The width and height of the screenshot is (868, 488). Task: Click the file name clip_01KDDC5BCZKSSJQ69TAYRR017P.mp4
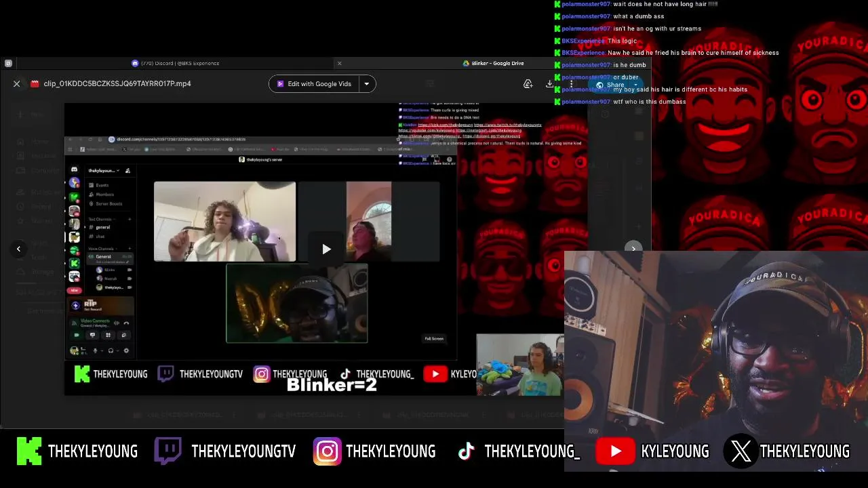coord(117,83)
